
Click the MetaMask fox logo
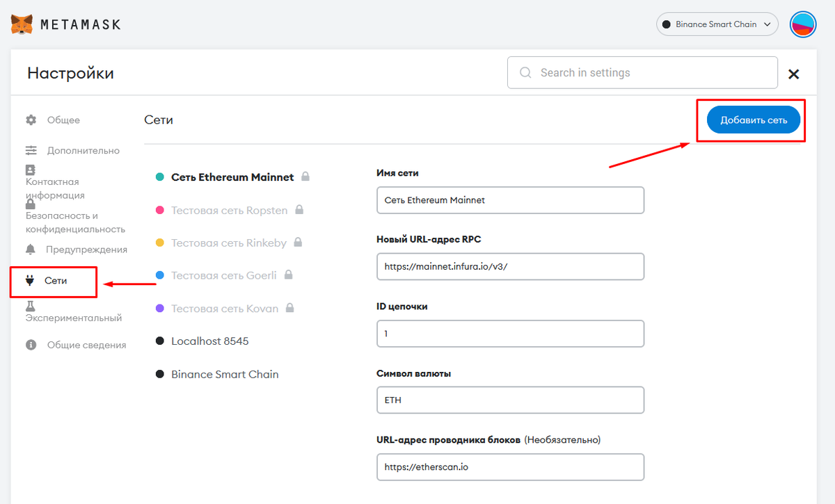pos(22,24)
